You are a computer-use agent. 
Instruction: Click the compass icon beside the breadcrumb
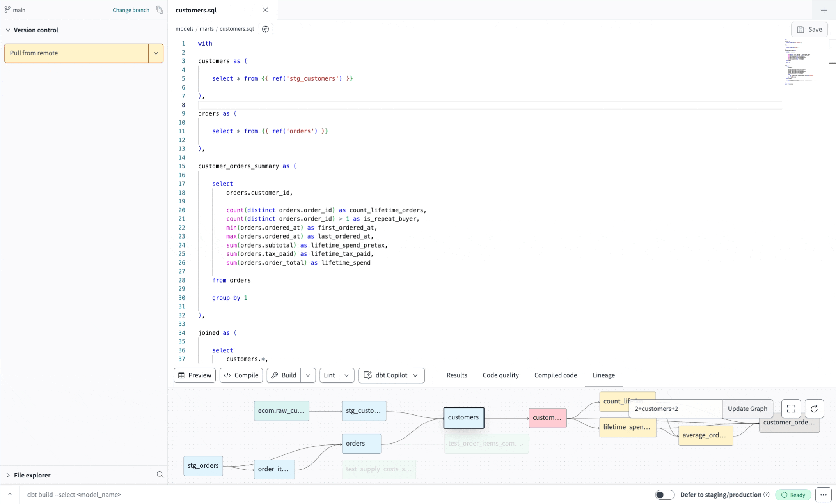tap(265, 29)
